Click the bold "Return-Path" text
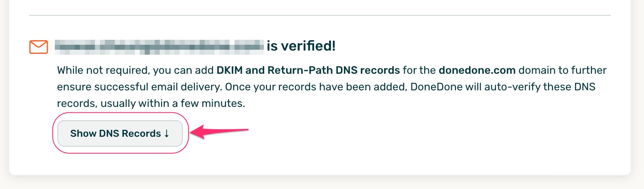 click(292, 70)
